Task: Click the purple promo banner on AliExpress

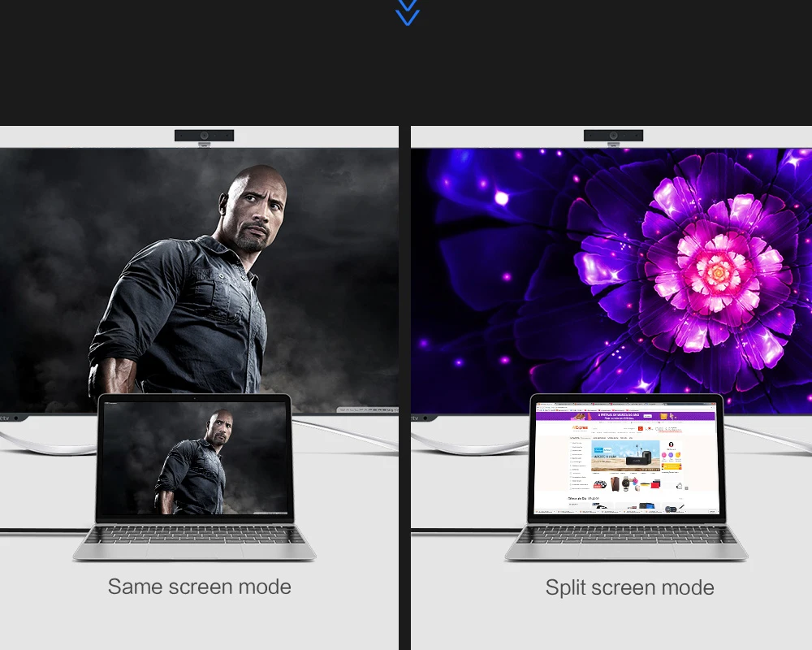Action: pyautogui.click(x=625, y=414)
